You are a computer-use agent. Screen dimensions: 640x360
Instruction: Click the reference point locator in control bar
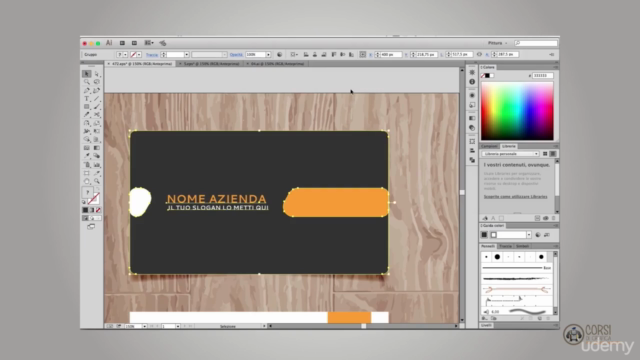click(x=362, y=54)
